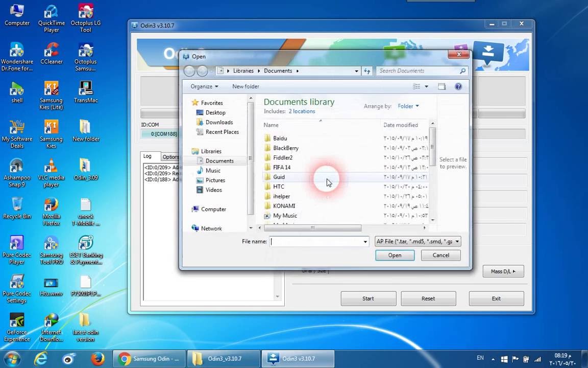Click the 2 locations link
The height and width of the screenshot is (368, 588).
click(302, 111)
